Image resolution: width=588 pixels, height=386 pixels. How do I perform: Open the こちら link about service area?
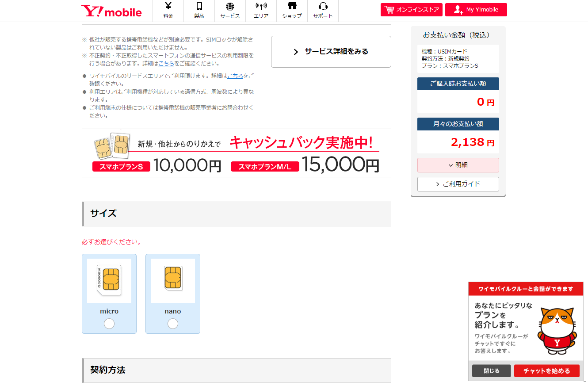tap(235, 76)
